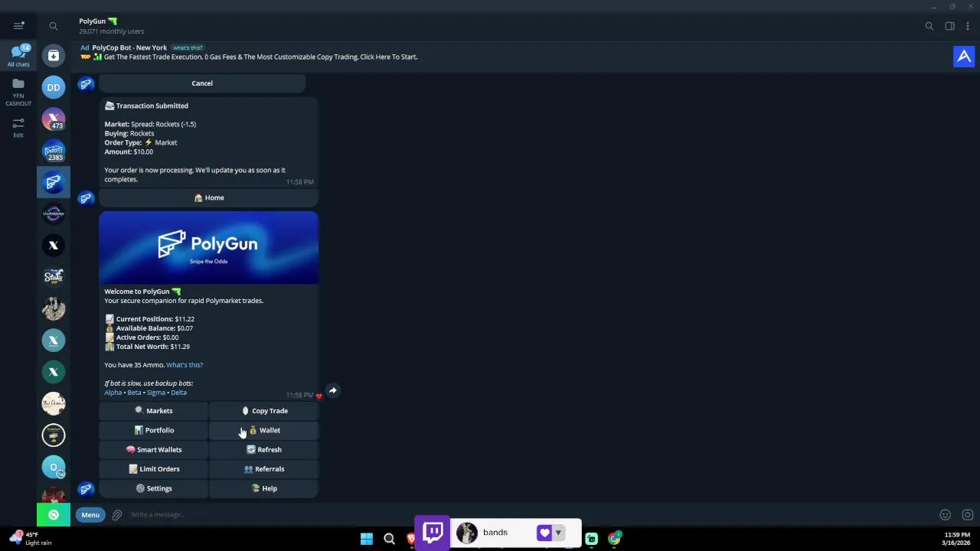Image resolution: width=980 pixels, height=551 pixels.
Task: Click the paperclip attach icon
Action: coord(117,515)
